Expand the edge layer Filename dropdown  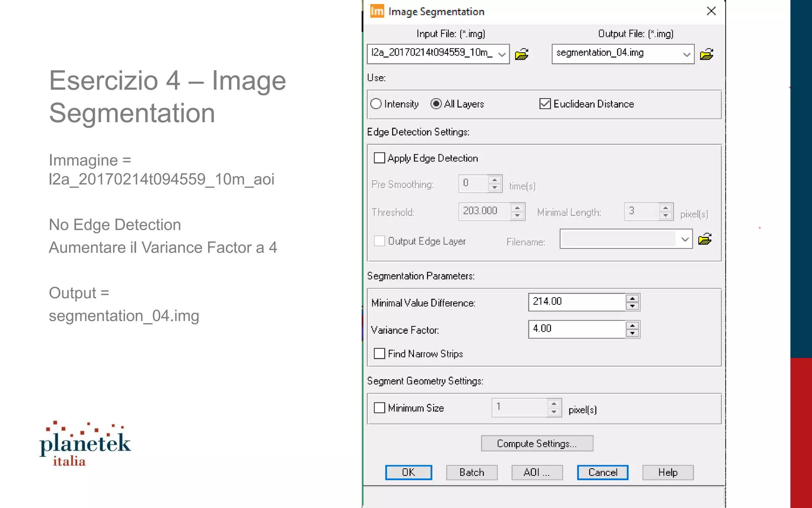[x=685, y=239]
